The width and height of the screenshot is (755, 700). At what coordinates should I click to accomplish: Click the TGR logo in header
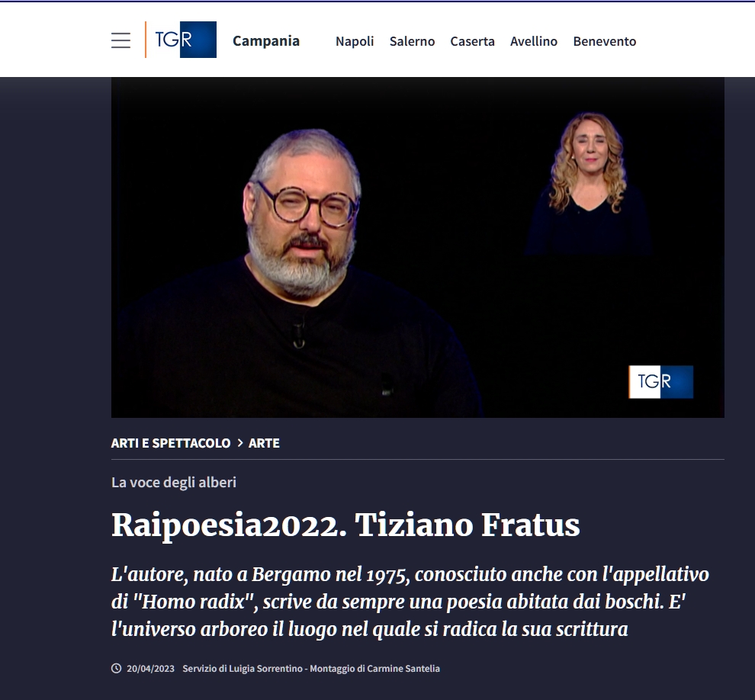coord(181,40)
